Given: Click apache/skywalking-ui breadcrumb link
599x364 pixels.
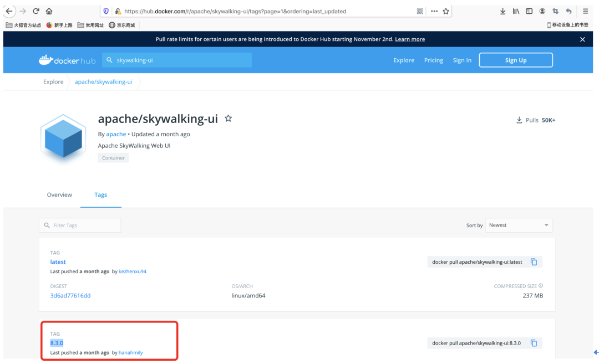Looking at the screenshot, I should [x=104, y=81].
